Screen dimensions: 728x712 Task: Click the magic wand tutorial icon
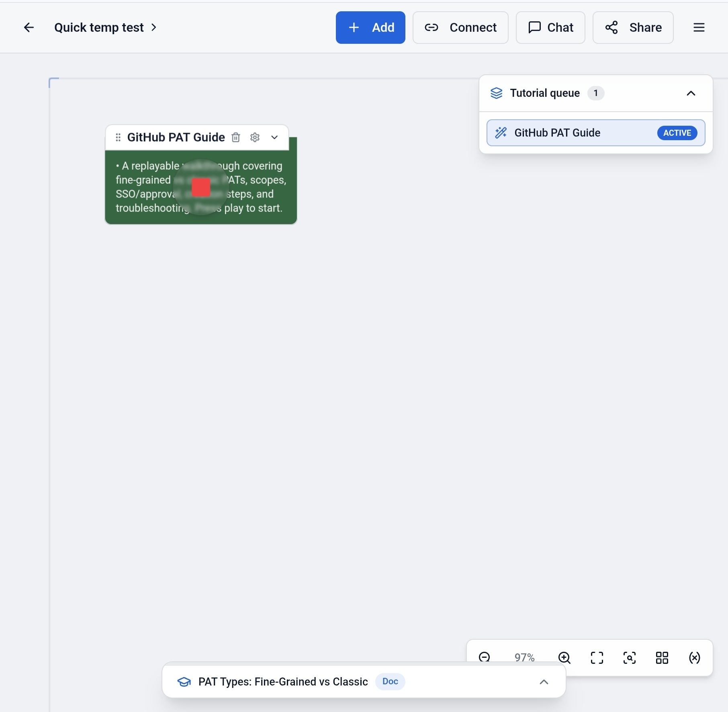(x=501, y=133)
